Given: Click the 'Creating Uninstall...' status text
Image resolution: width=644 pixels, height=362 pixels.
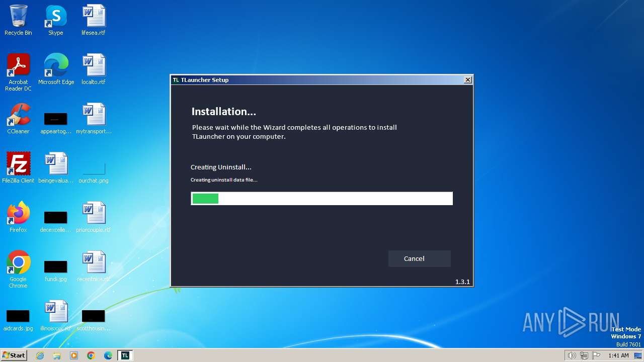Looking at the screenshot, I should 221,167.
